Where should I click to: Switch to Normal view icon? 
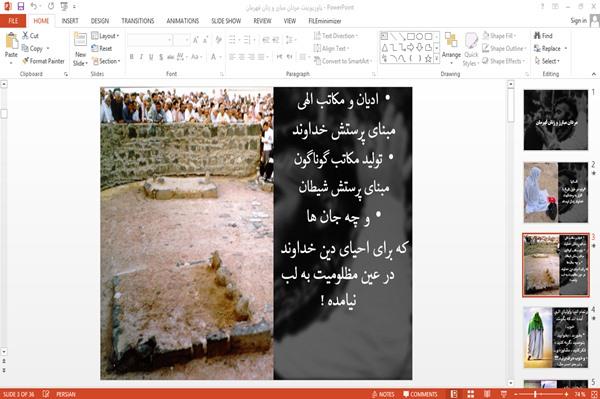tap(454, 394)
